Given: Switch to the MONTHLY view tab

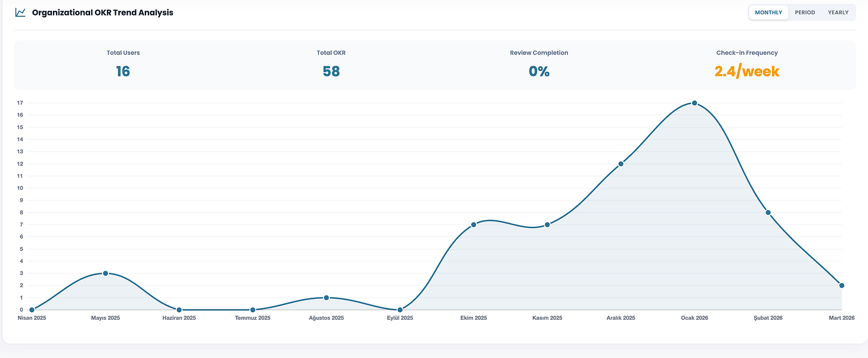Looking at the screenshot, I should coord(768,13).
